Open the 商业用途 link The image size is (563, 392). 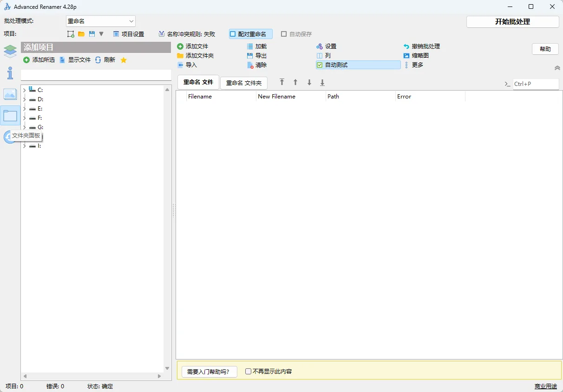click(x=546, y=386)
